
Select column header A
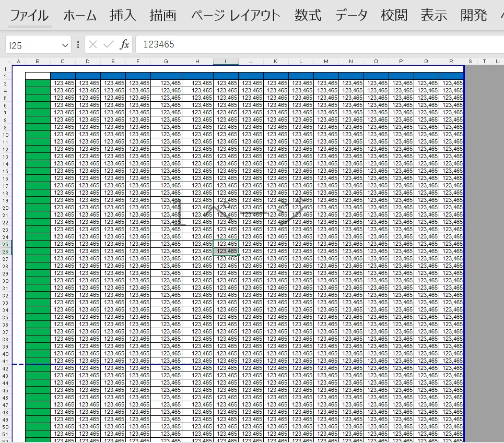coord(19,62)
